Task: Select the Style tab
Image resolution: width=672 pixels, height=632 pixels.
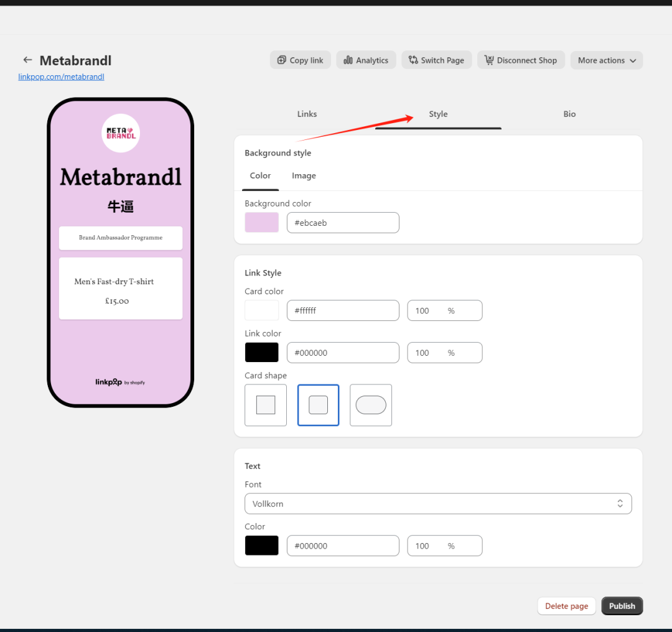Action: coord(438,114)
